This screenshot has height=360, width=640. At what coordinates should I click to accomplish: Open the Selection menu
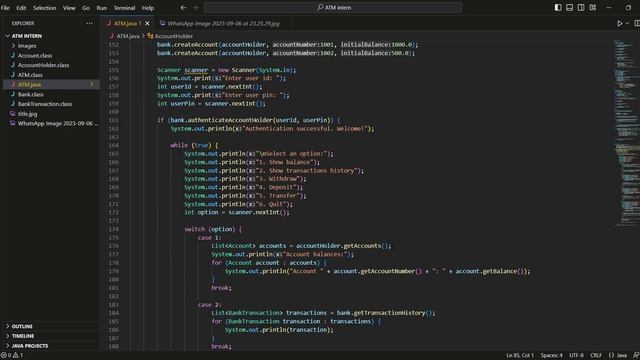tap(44, 8)
